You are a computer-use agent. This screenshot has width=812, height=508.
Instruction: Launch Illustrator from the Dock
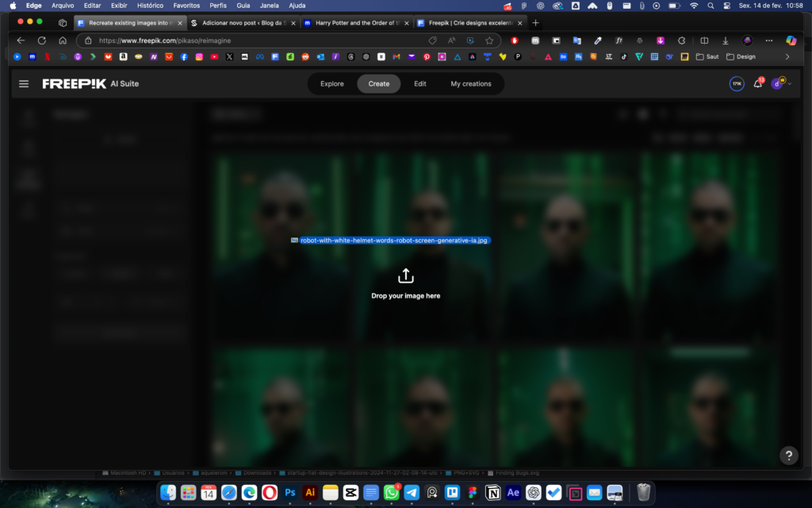click(x=310, y=492)
